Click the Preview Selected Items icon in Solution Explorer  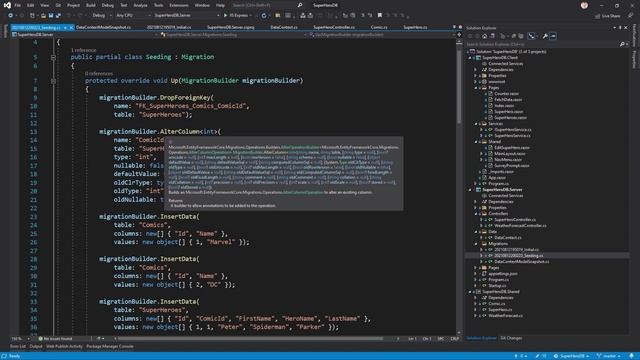(x=553, y=36)
